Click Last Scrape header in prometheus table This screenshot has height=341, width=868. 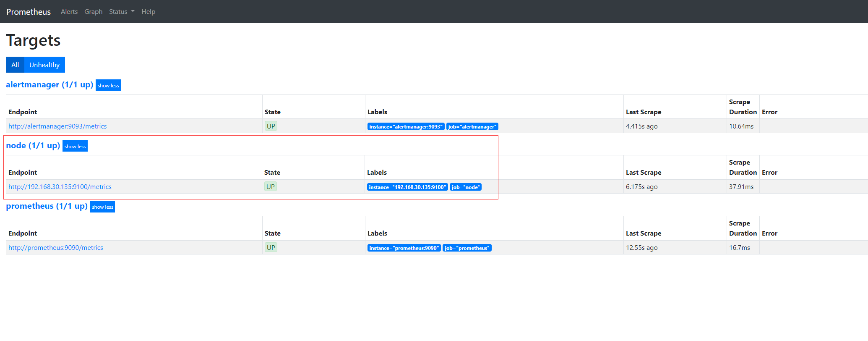click(644, 233)
